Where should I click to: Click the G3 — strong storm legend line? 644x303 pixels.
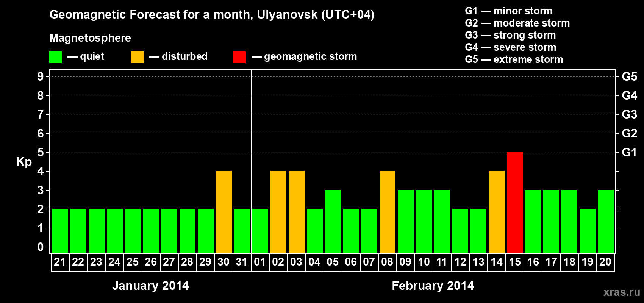pyautogui.click(x=511, y=35)
